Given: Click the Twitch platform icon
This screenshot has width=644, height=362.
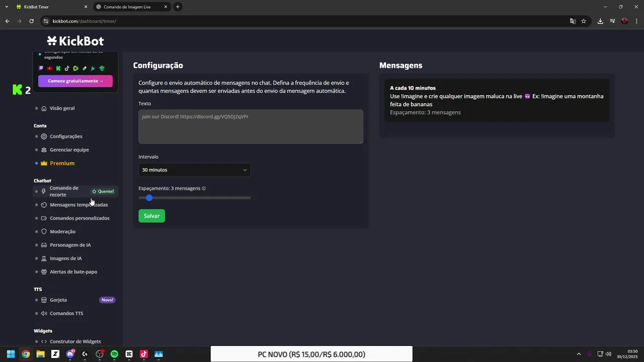Looking at the screenshot, I should (x=41, y=68).
